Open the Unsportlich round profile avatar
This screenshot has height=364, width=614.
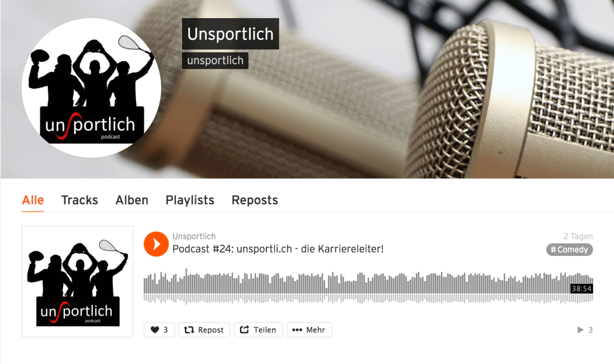click(x=91, y=88)
